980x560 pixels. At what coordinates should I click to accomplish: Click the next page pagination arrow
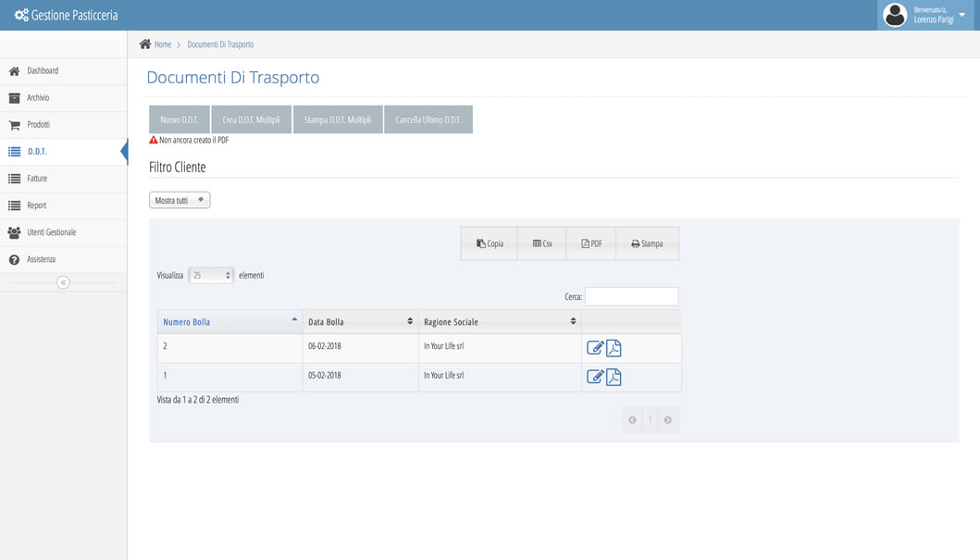[667, 420]
